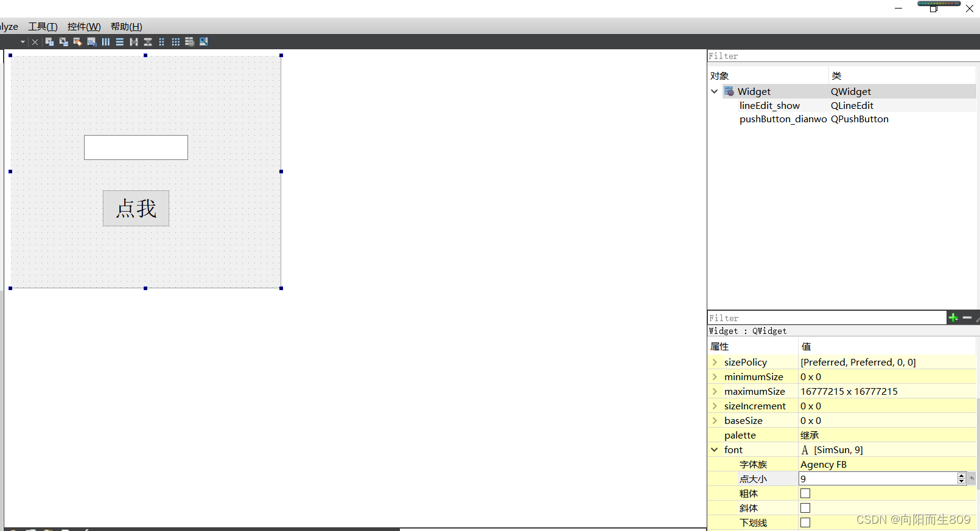The image size is (980, 531).
Task: Increase point size with up stepper arrow
Action: tap(962, 476)
